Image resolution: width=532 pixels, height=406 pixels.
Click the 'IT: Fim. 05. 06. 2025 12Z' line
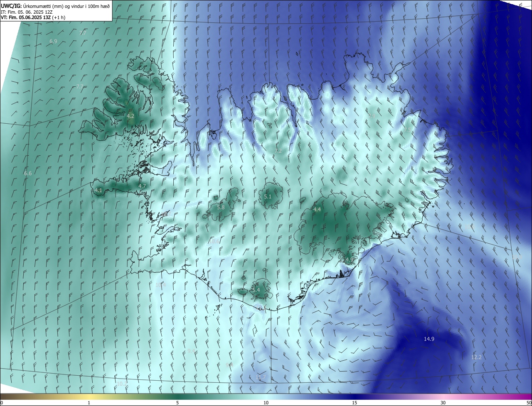point(27,12)
